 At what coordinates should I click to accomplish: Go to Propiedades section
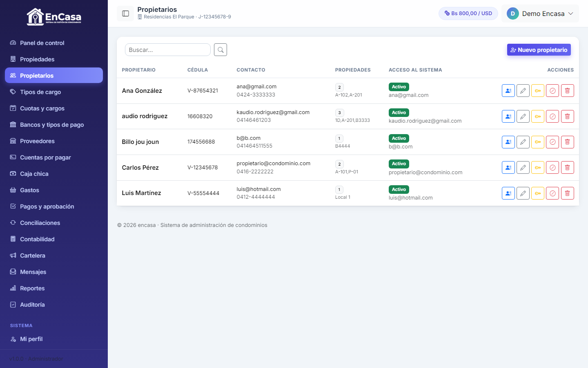click(54, 59)
